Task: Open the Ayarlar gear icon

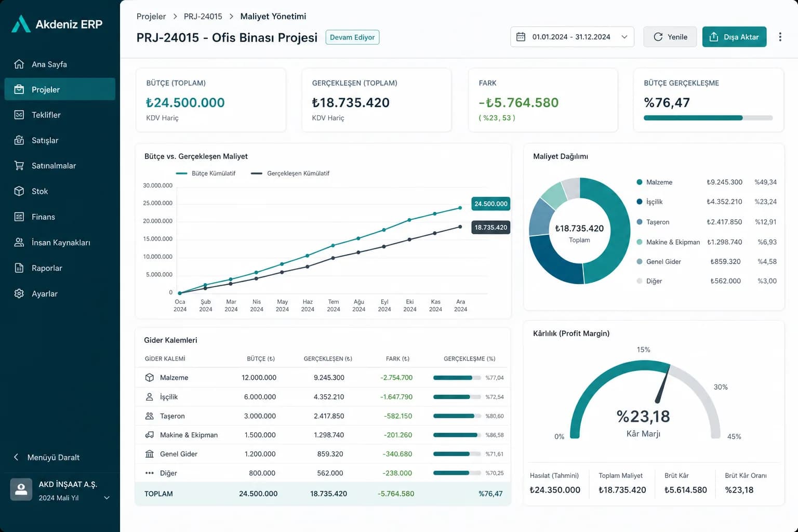Action: (19, 294)
